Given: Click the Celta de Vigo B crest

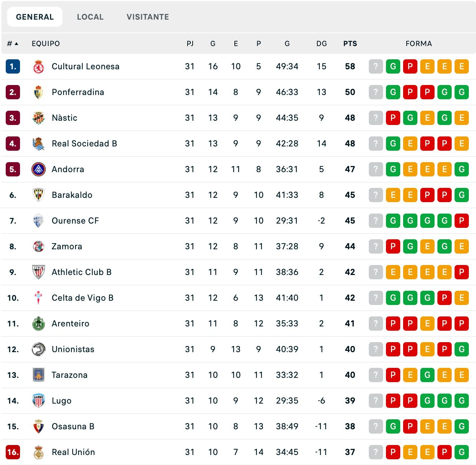Looking at the screenshot, I should (x=38, y=298).
